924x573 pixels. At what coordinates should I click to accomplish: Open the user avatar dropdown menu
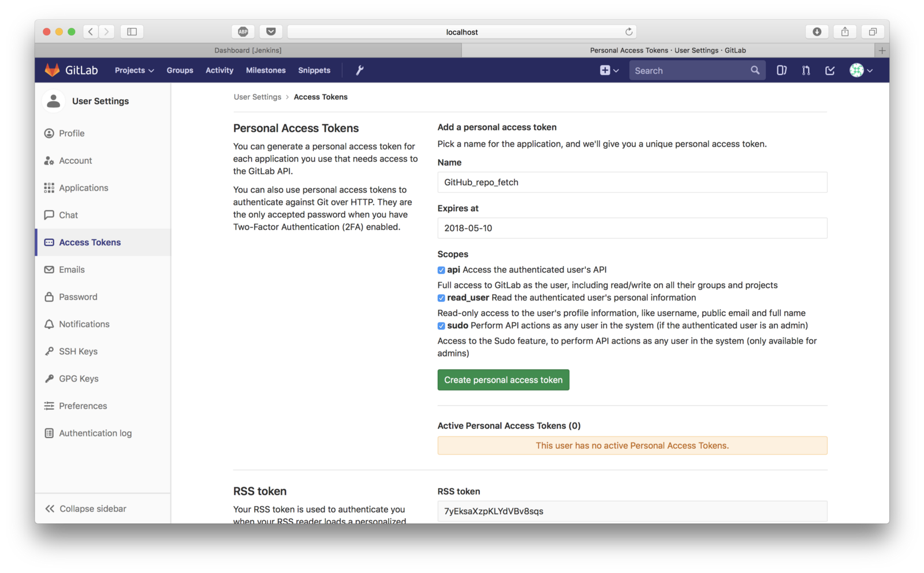pyautogui.click(x=860, y=70)
